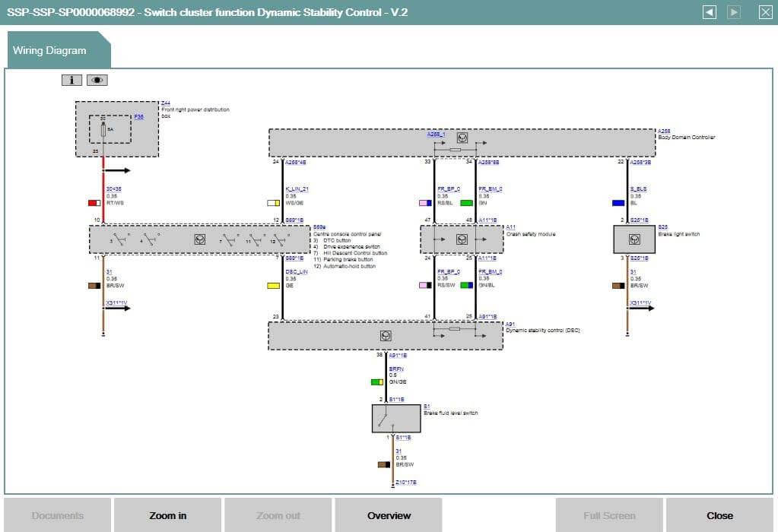Open the K_LIN_21 wire signal link
This screenshot has width=778, height=532.
coord(296,188)
